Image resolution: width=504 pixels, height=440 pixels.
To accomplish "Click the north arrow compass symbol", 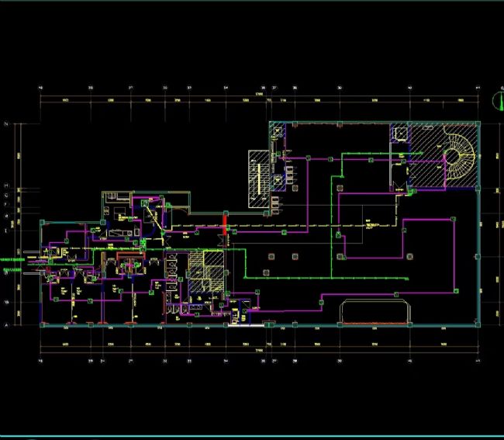I will (x=496, y=99).
